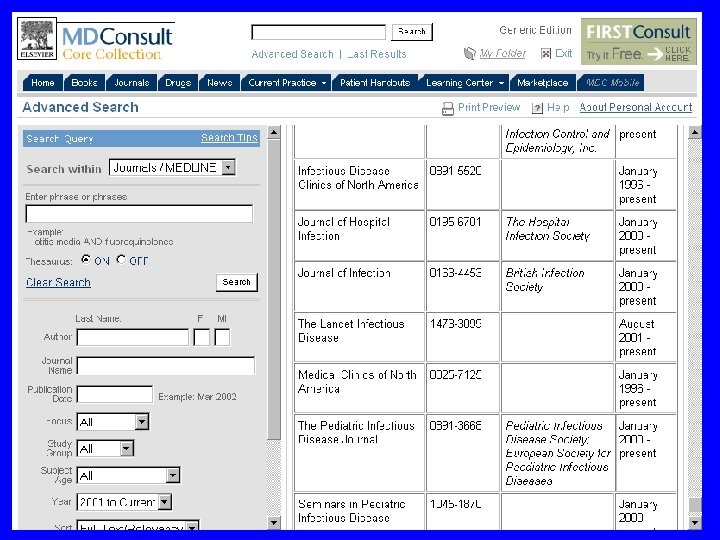Screen dimensions: 720x540
Task: Click the Help question mark icon
Action: click(537, 108)
